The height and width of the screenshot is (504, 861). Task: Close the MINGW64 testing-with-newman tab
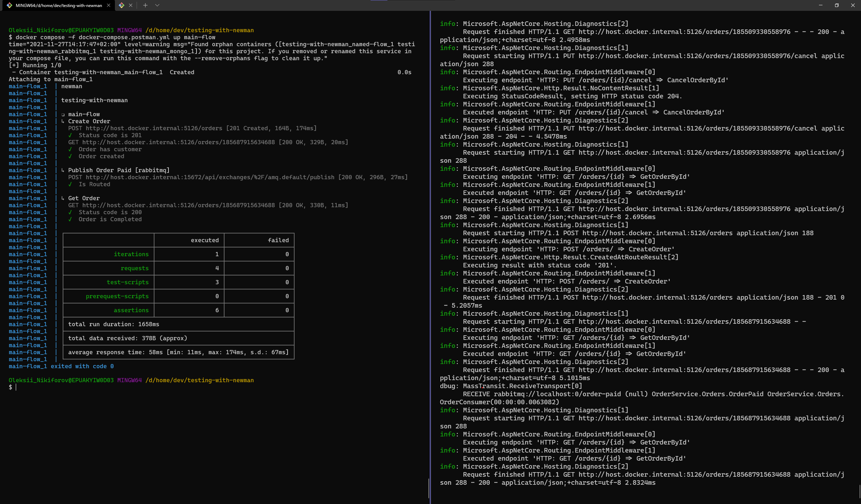click(109, 5)
